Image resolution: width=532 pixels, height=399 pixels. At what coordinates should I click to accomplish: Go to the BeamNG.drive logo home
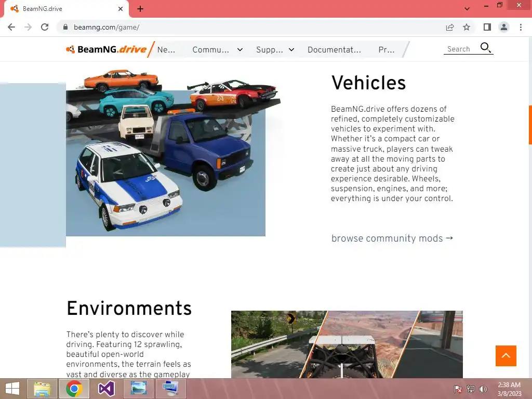(x=107, y=49)
